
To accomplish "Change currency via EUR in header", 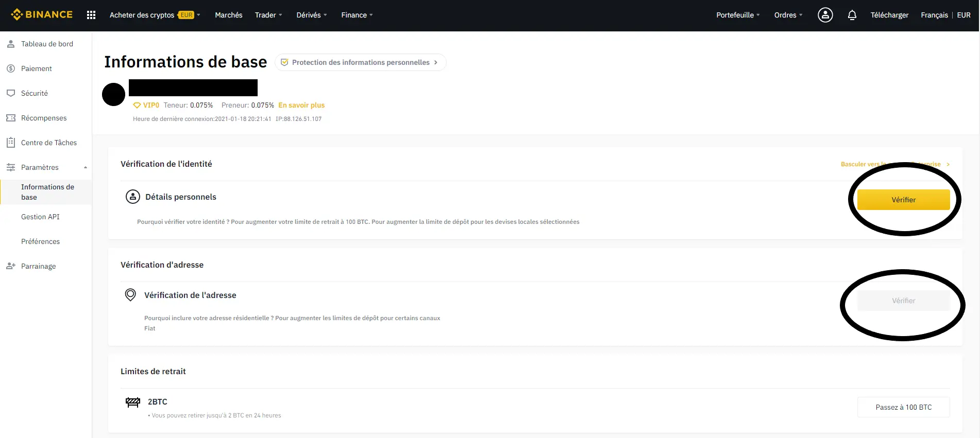I will (964, 15).
